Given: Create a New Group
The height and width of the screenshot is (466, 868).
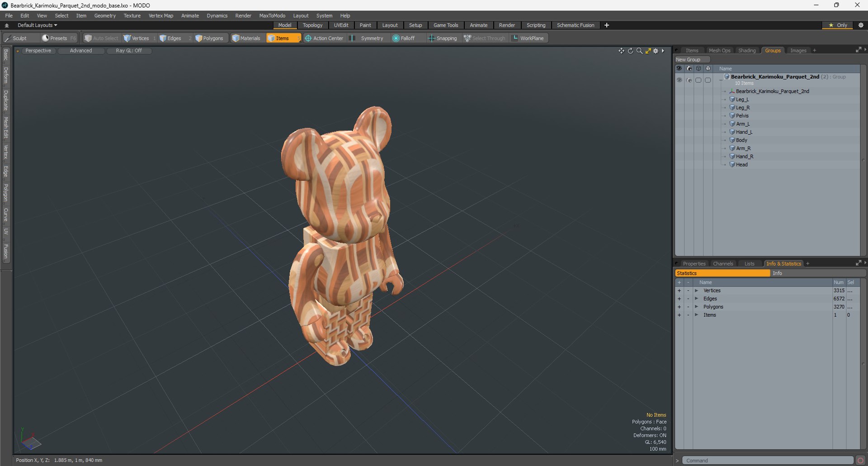Looking at the screenshot, I should coord(692,60).
